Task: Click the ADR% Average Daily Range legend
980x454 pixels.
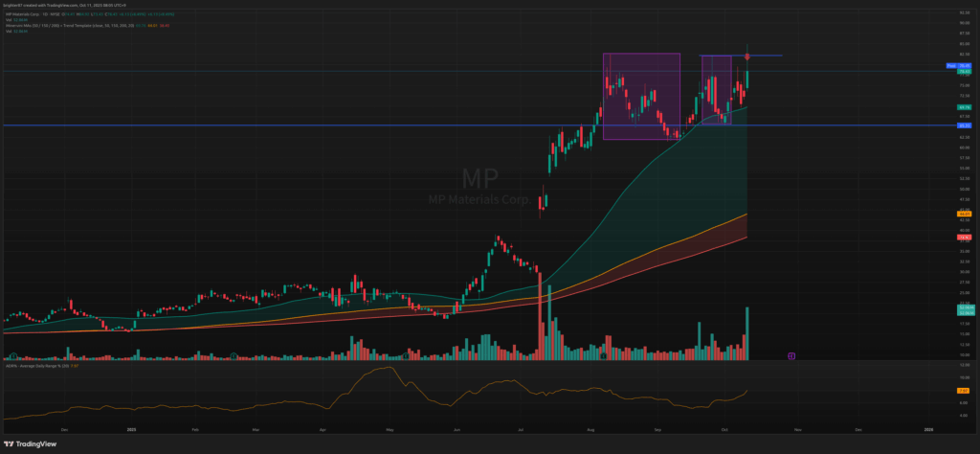Action: tap(38, 366)
